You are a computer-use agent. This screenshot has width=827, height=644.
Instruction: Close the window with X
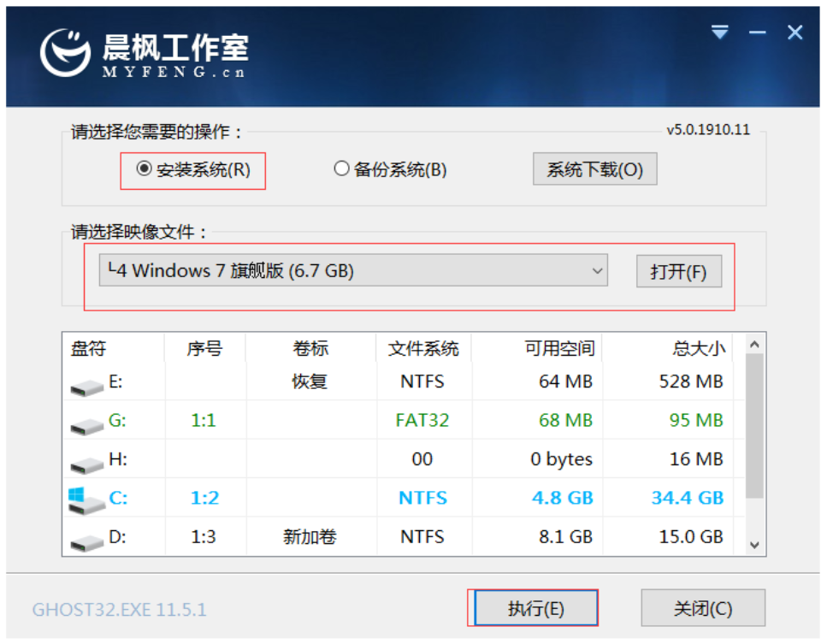coord(795,32)
